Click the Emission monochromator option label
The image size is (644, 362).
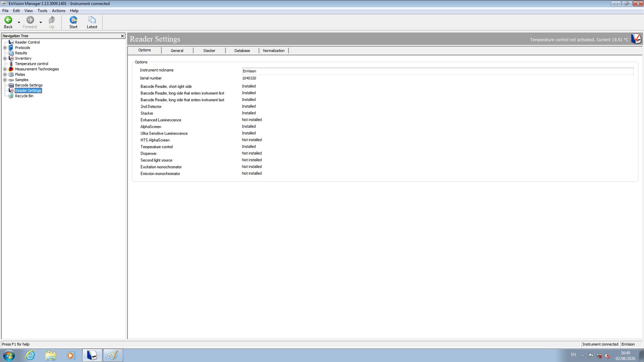tap(160, 174)
